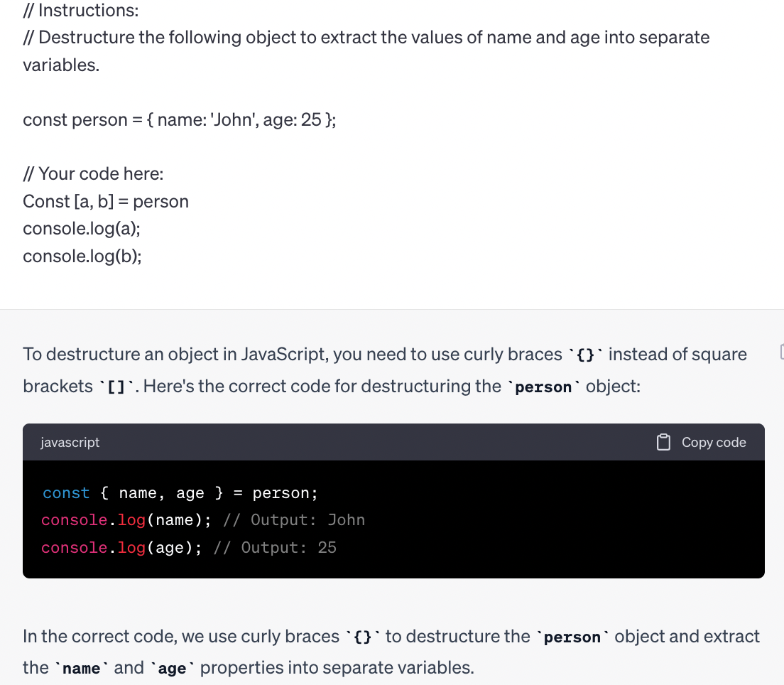Click the inline code 'age' in final paragraph
The image size is (784, 685).
pos(172,669)
